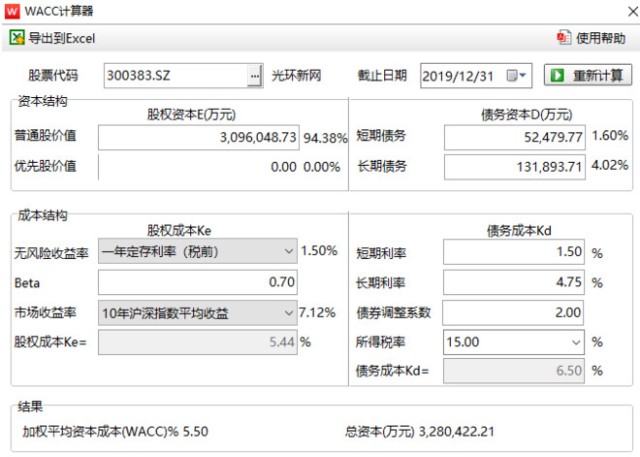This screenshot has height=457, width=640.
Task: Click the Excel export icon
Action: click(x=17, y=38)
